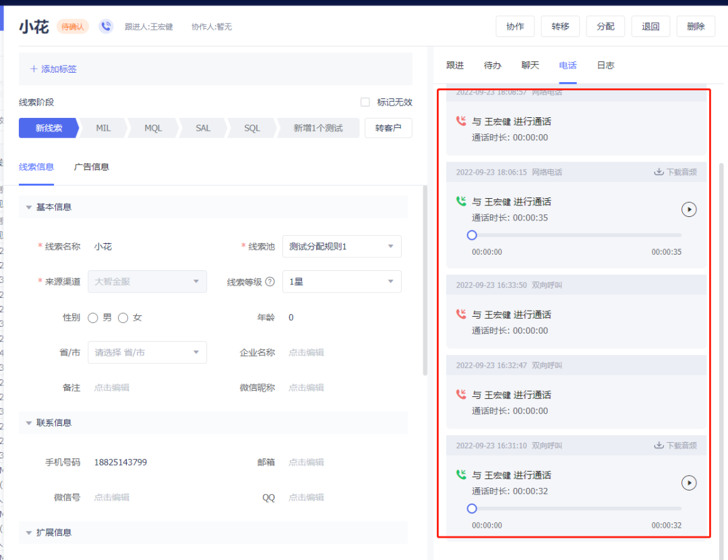Download audio for the 18:06:15 call
Screen dimensions: 728x560
[x=675, y=172]
